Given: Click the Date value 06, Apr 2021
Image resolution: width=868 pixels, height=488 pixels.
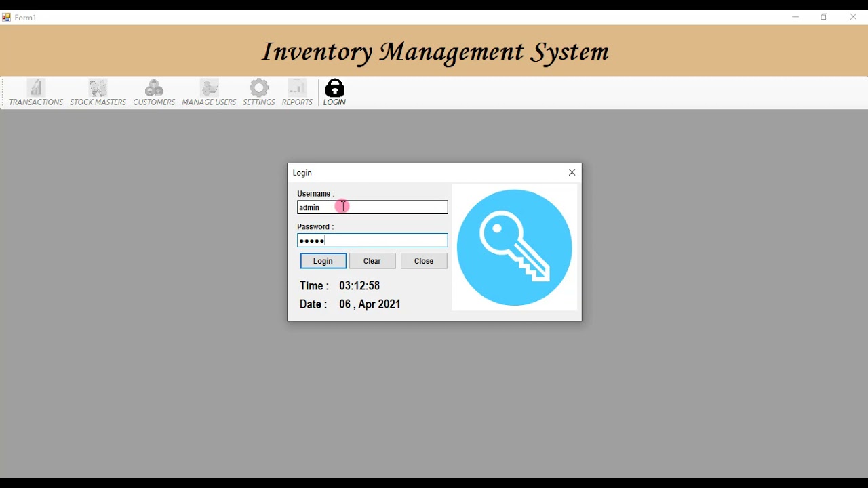Looking at the screenshot, I should click(370, 305).
